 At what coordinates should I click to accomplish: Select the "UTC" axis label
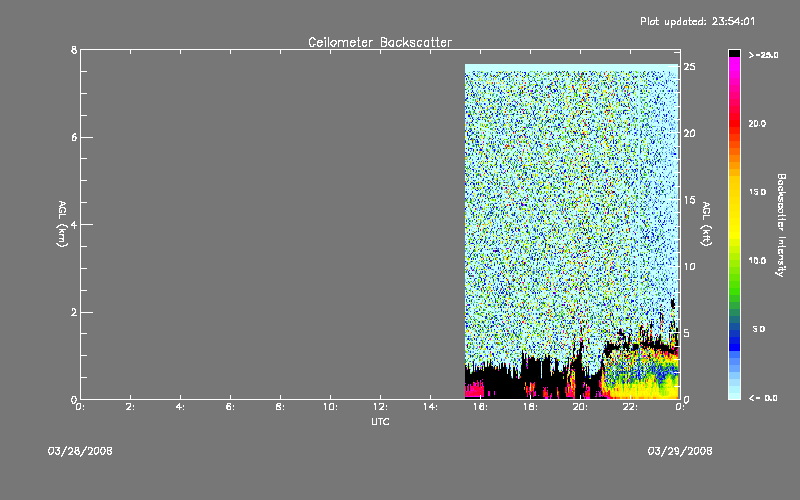click(x=380, y=421)
